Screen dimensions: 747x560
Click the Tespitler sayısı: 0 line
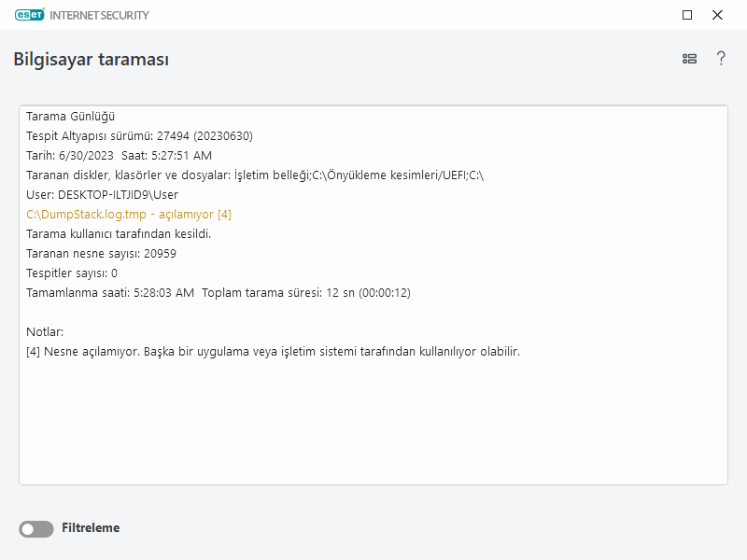click(x=72, y=273)
